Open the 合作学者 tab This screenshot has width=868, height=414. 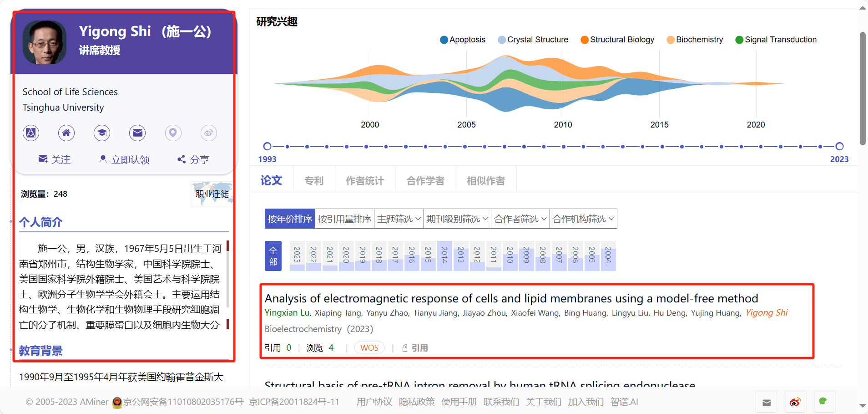point(425,181)
